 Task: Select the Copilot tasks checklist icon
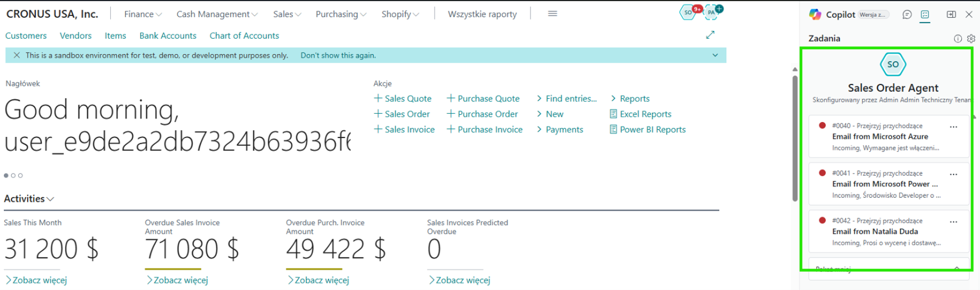(925, 15)
